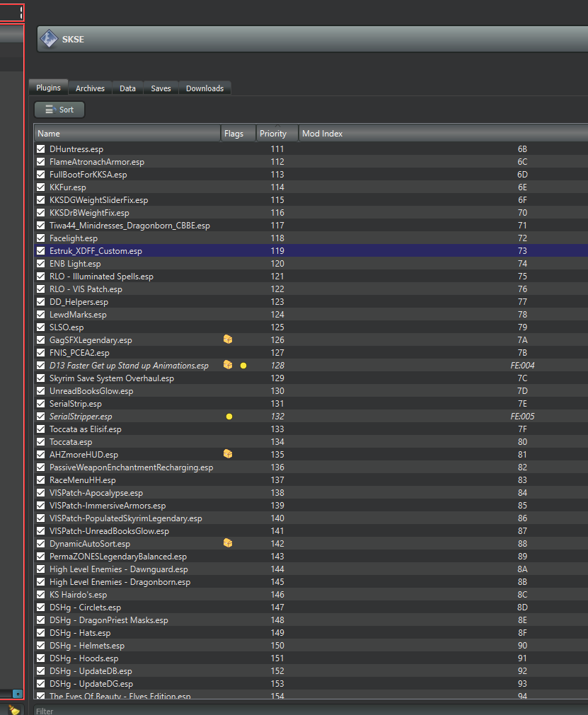The width and height of the screenshot is (588, 715).
Task: Click the Mod Index column header
Action: tap(444, 134)
